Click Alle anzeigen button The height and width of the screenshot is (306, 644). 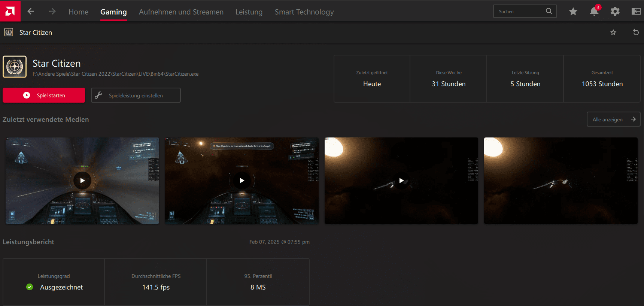click(x=613, y=119)
